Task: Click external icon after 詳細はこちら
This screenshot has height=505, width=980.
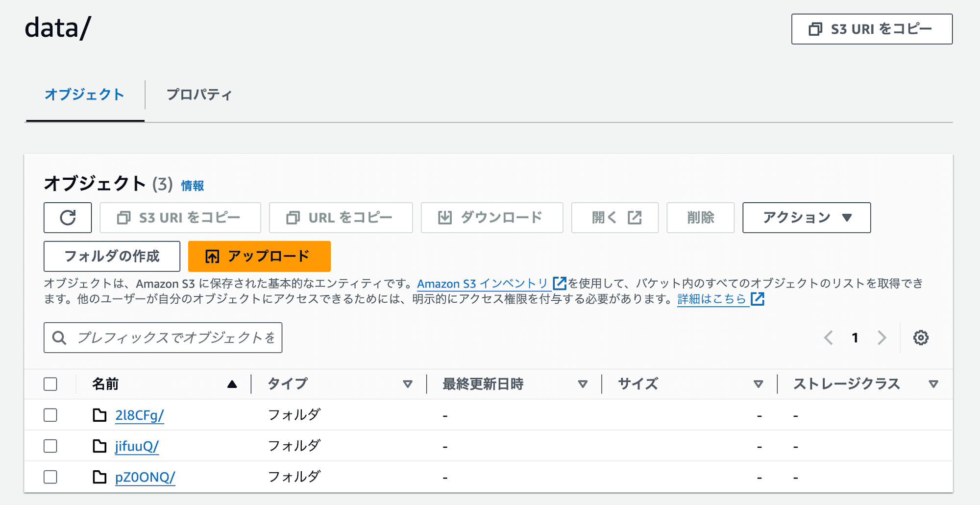Action: (758, 299)
